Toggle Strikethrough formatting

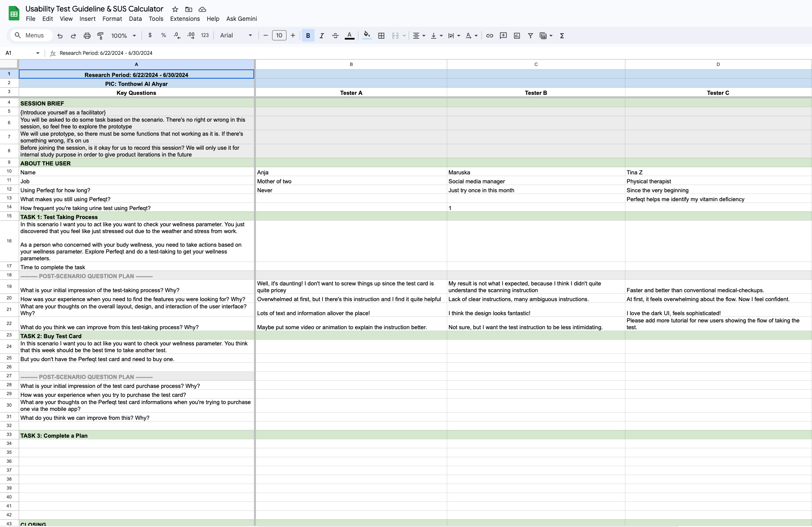335,36
